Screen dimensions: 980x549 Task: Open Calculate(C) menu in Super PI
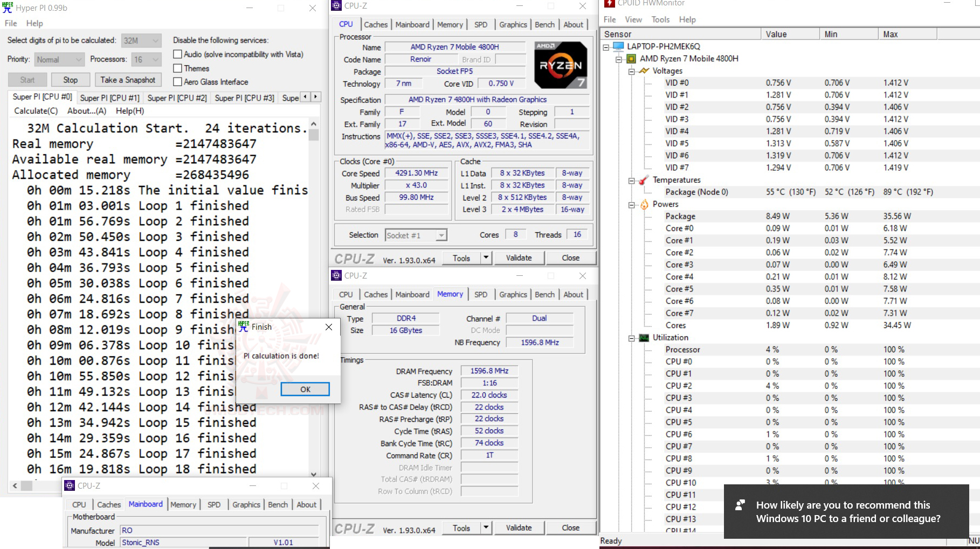36,111
